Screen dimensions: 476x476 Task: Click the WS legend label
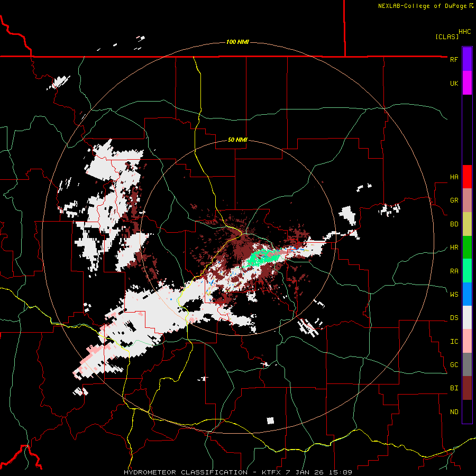pos(454,294)
